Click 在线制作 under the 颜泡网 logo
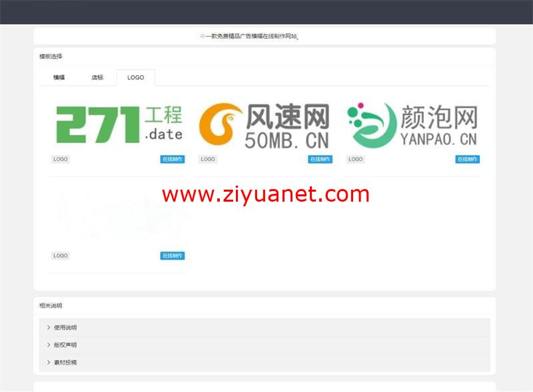This screenshot has height=392, width=533. (x=468, y=159)
